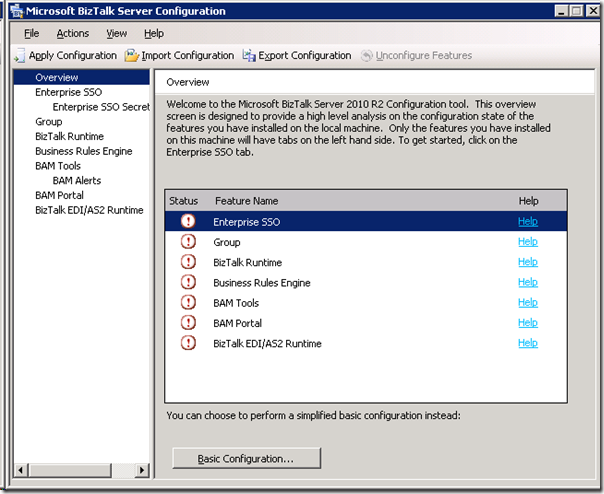Open the Help link for BAM Tools
This screenshot has width=604, height=494.
tap(527, 303)
